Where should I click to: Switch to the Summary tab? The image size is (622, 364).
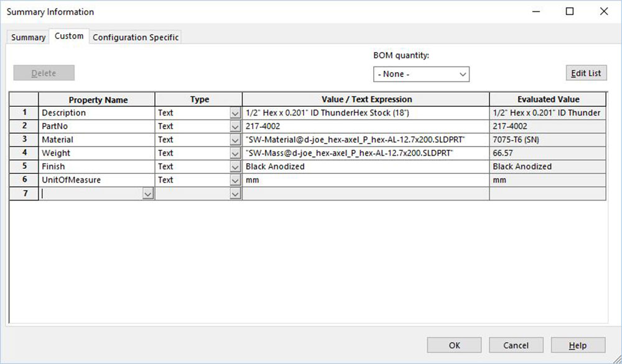coord(29,37)
